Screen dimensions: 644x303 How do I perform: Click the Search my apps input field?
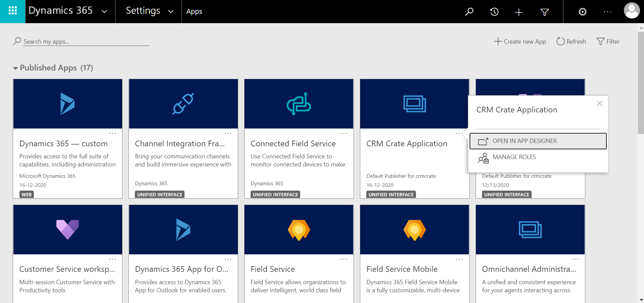86,41
